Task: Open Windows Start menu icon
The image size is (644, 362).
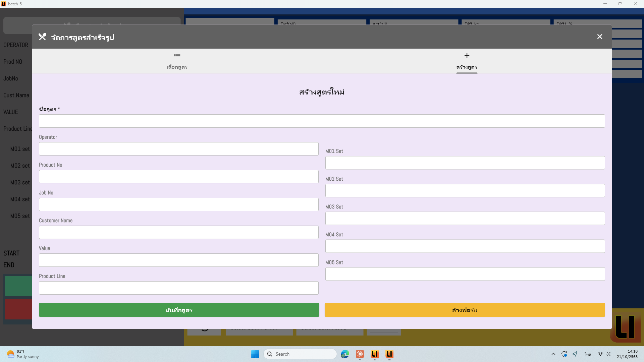Action: pyautogui.click(x=255, y=354)
